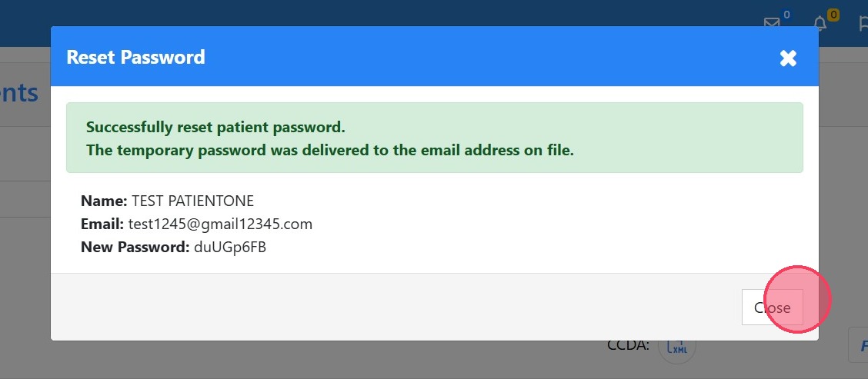Click the new password value duUGp6FB
The image size is (868, 379).
(229, 248)
